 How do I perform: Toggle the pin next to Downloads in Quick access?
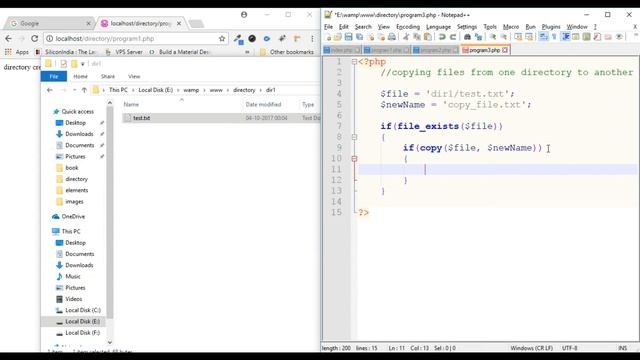click(x=102, y=134)
